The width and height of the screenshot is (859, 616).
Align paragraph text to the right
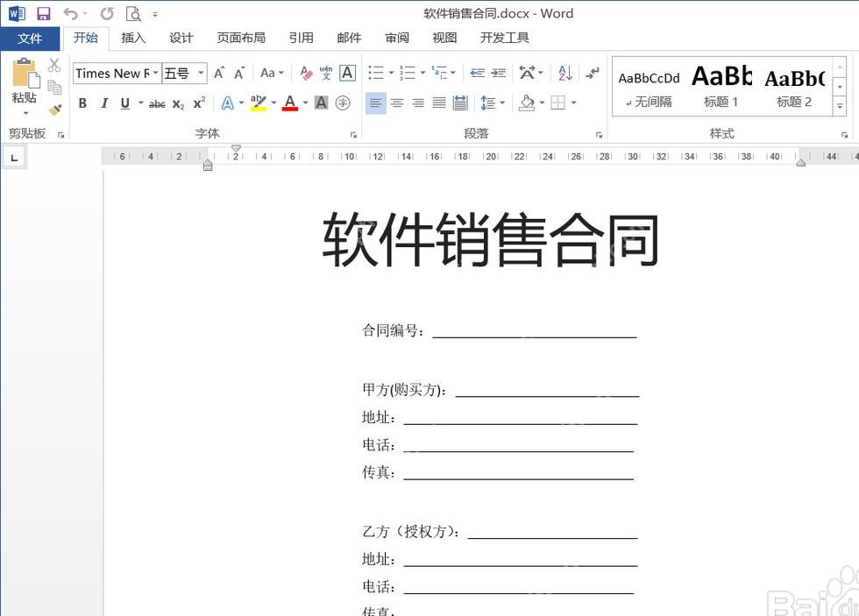pyautogui.click(x=418, y=103)
